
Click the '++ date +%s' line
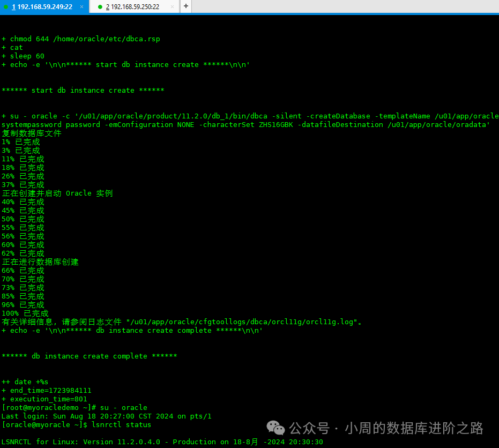click(25, 382)
